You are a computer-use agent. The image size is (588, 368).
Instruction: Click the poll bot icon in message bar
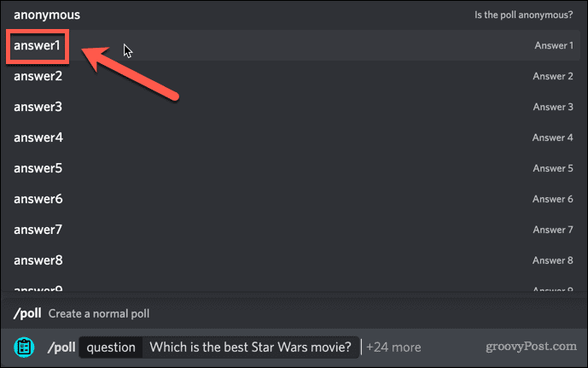tap(24, 348)
